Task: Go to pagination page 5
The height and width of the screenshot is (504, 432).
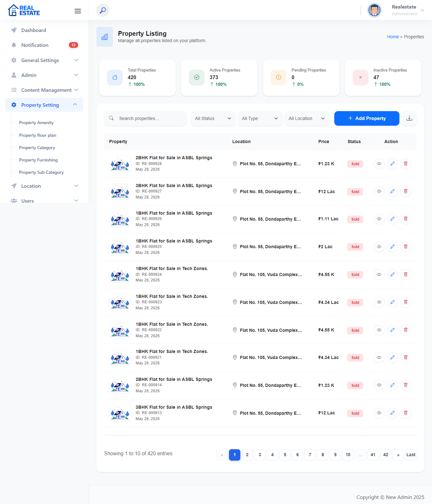Action: [285, 455]
